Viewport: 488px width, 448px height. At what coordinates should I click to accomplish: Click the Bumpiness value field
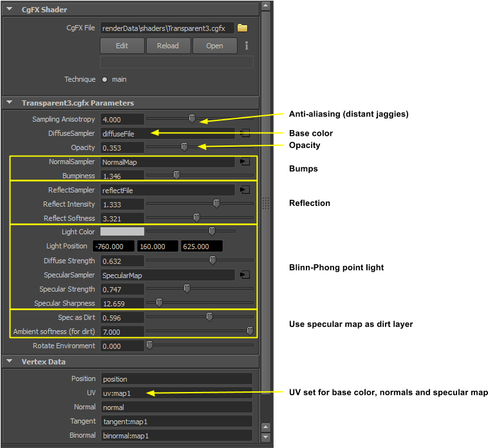122,176
